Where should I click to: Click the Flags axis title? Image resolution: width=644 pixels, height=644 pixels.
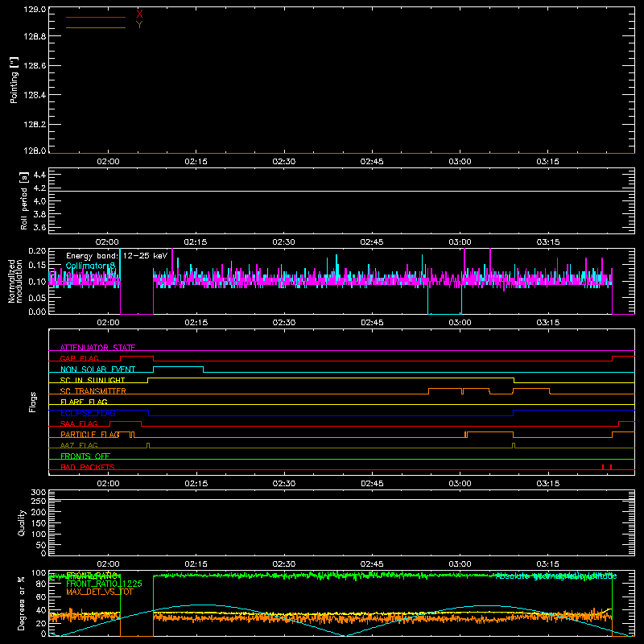pos(33,402)
